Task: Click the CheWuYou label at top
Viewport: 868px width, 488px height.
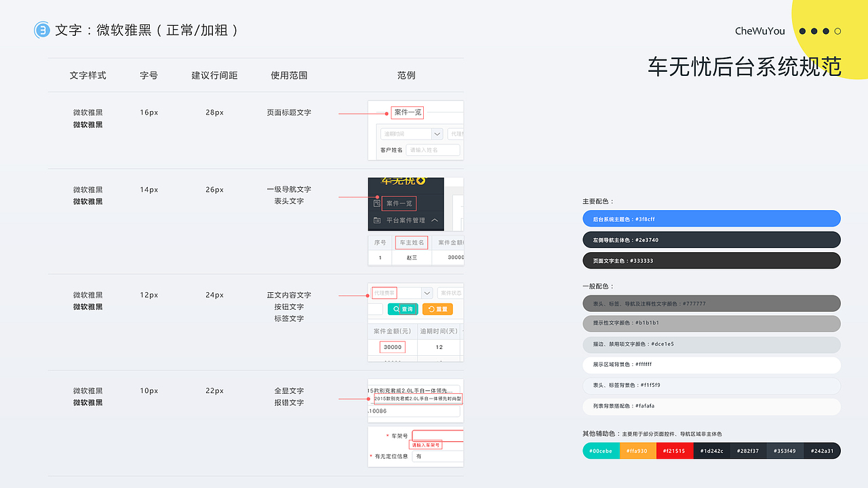Action: (x=759, y=31)
